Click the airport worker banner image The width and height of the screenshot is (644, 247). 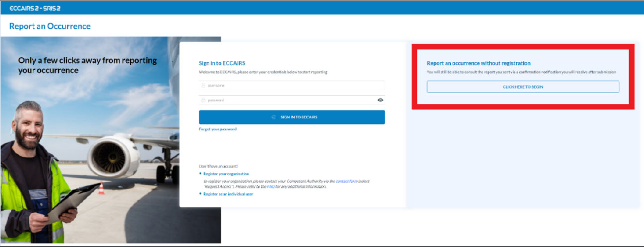coord(110,140)
